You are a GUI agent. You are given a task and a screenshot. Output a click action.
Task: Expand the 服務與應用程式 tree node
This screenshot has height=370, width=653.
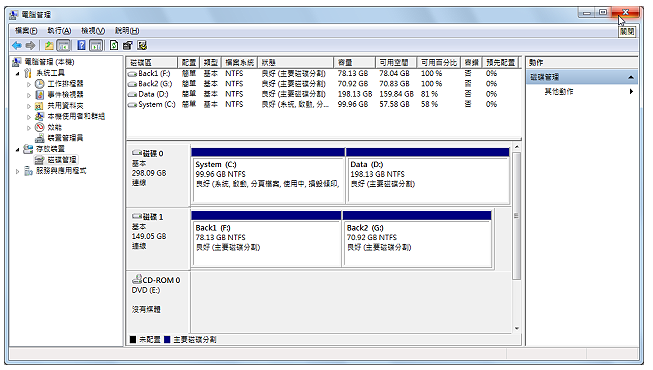click(x=17, y=171)
